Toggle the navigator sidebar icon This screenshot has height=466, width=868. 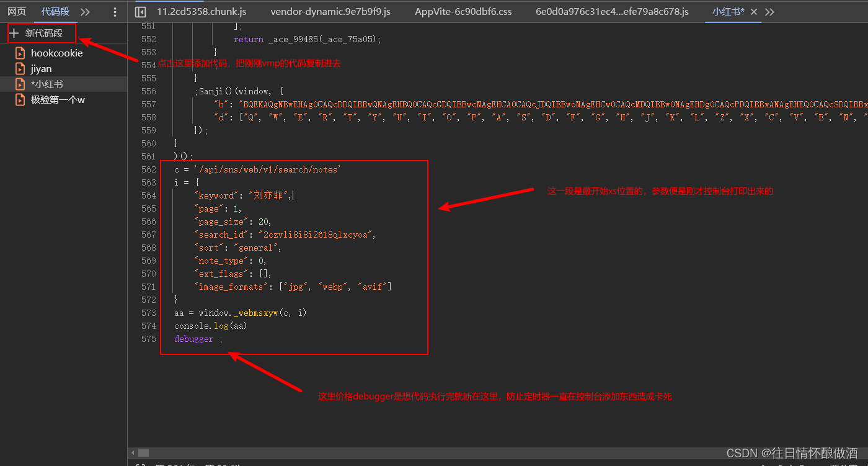point(141,12)
